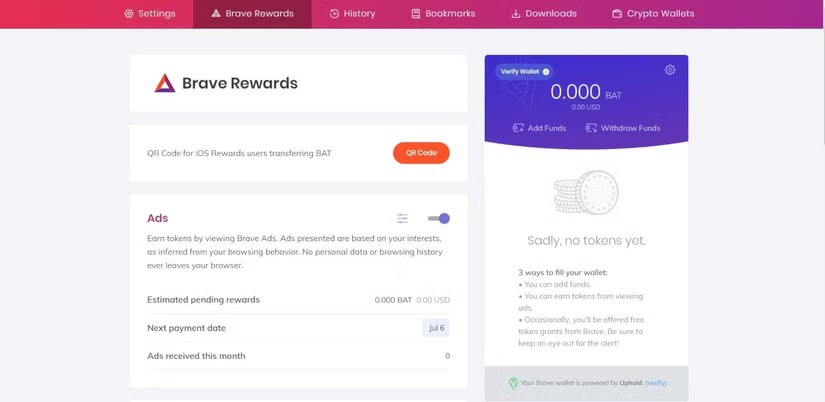Switch to the History tab
The height and width of the screenshot is (402, 825).
point(352,14)
